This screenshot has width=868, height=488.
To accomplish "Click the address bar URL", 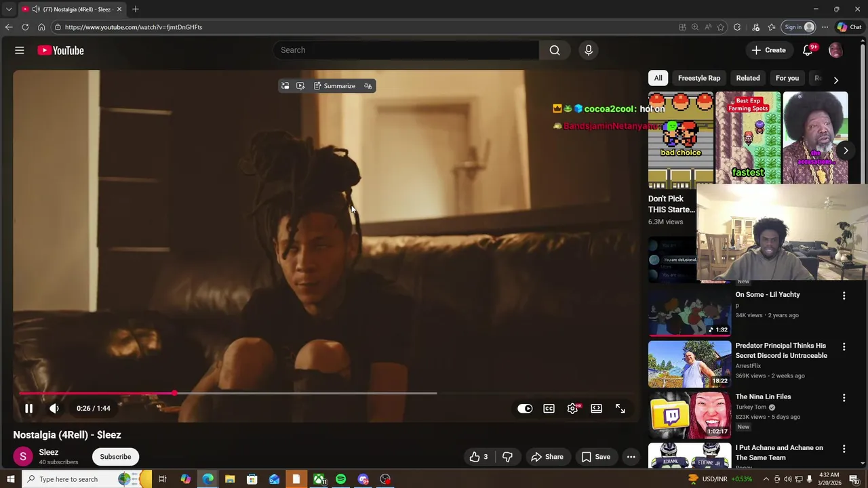I will click(134, 27).
